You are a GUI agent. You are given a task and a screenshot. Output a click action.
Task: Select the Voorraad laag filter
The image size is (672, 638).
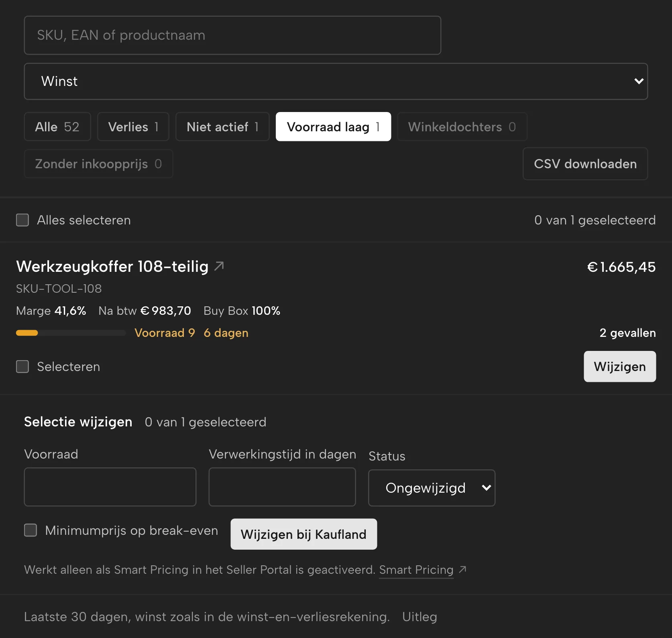pos(333,126)
